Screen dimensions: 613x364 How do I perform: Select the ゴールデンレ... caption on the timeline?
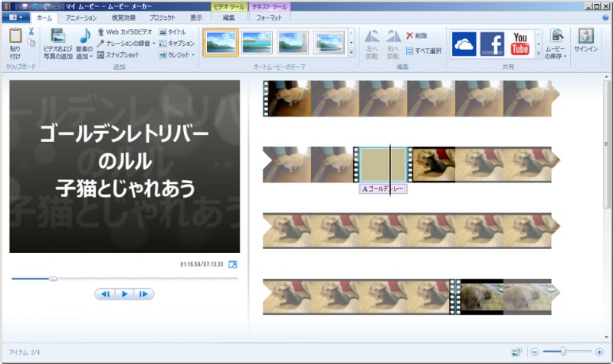coord(381,189)
